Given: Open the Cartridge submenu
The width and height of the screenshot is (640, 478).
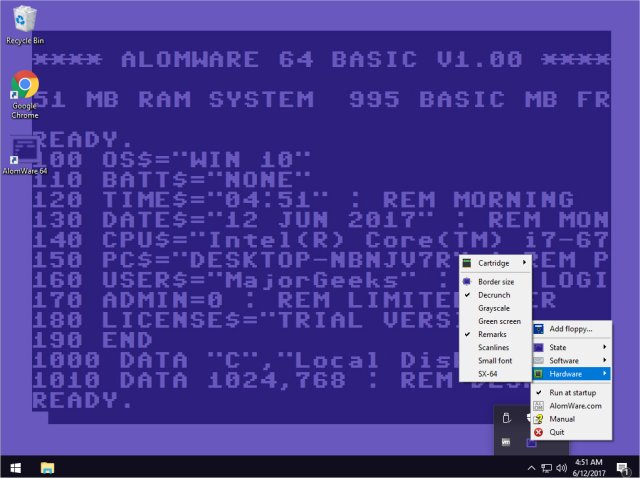Looking at the screenshot, I should (495, 263).
